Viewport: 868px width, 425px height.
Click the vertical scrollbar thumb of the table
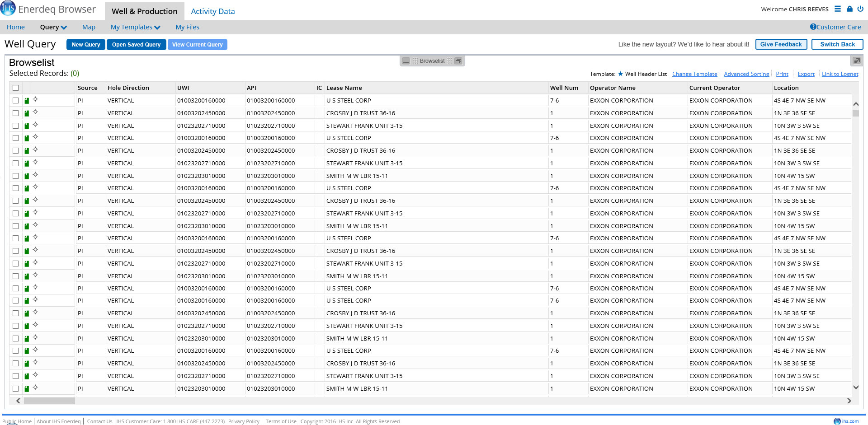(856, 113)
